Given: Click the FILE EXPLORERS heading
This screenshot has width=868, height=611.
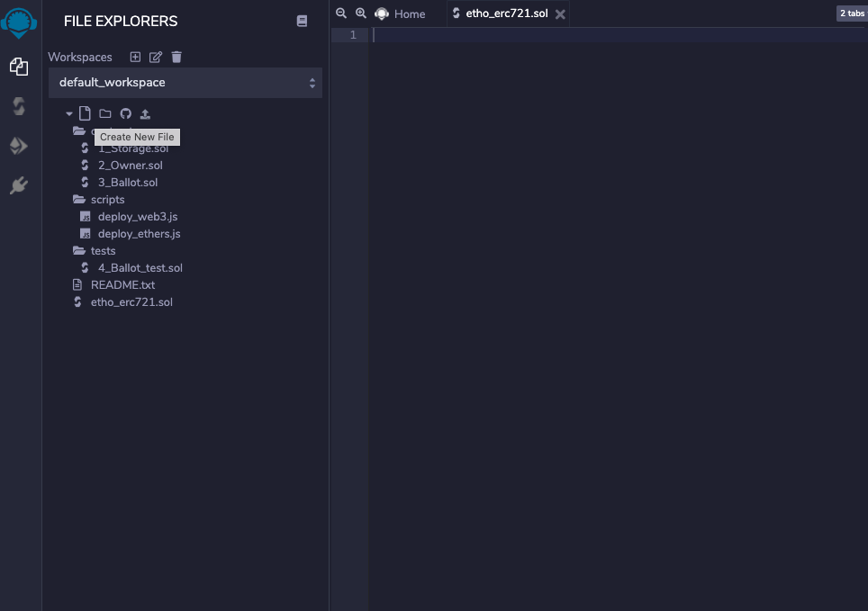Looking at the screenshot, I should point(121,21).
